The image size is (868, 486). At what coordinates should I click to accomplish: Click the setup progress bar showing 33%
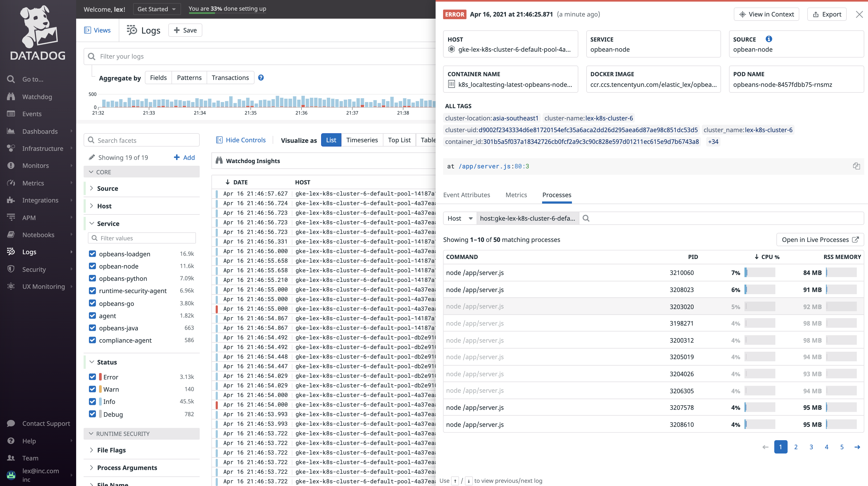point(227,9)
